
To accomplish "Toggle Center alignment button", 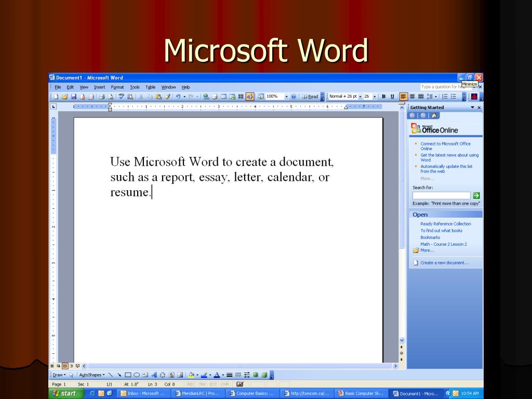I will [x=412, y=97].
